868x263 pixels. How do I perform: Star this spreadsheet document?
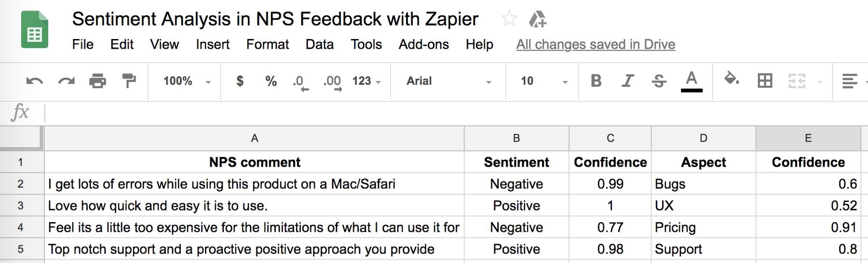click(x=509, y=19)
